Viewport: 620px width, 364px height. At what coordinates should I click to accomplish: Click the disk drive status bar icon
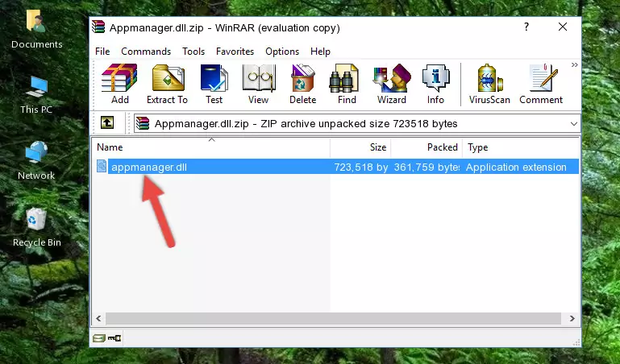[x=99, y=338]
